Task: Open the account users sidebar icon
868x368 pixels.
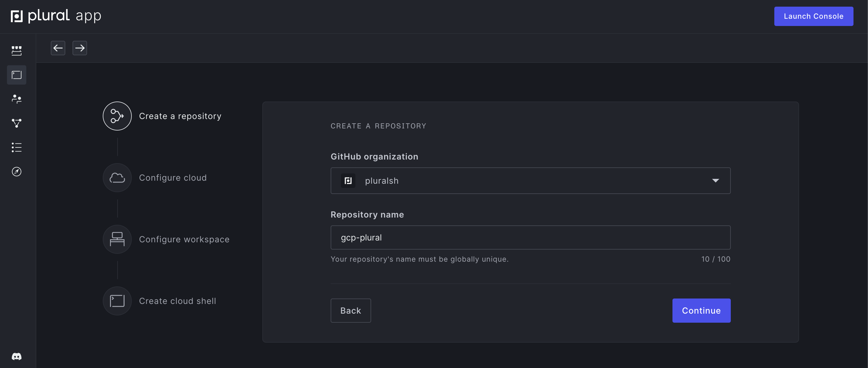Action: tap(17, 99)
